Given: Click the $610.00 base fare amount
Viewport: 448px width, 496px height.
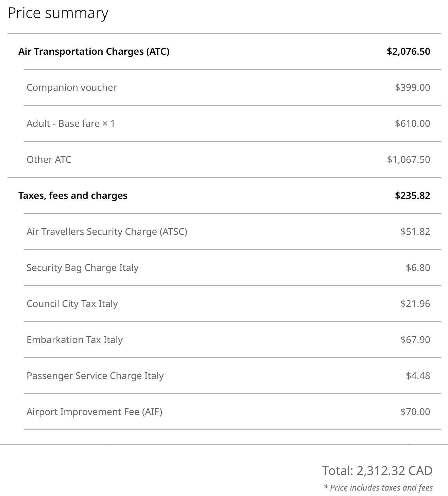Looking at the screenshot, I should [412, 123].
